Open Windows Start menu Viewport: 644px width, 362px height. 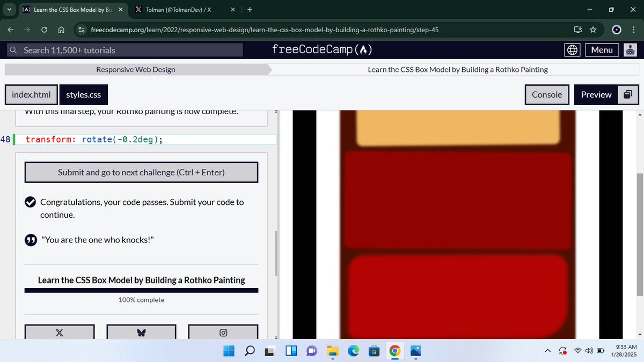point(229,351)
